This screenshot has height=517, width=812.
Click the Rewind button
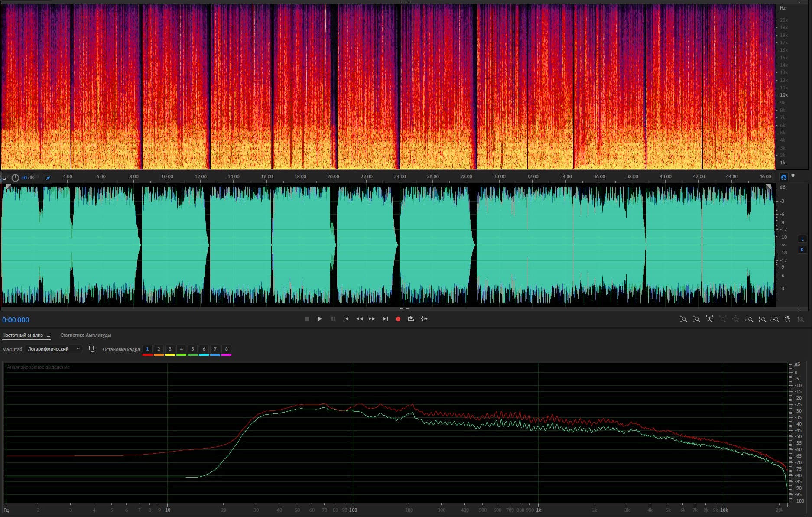click(x=359, y=319)
